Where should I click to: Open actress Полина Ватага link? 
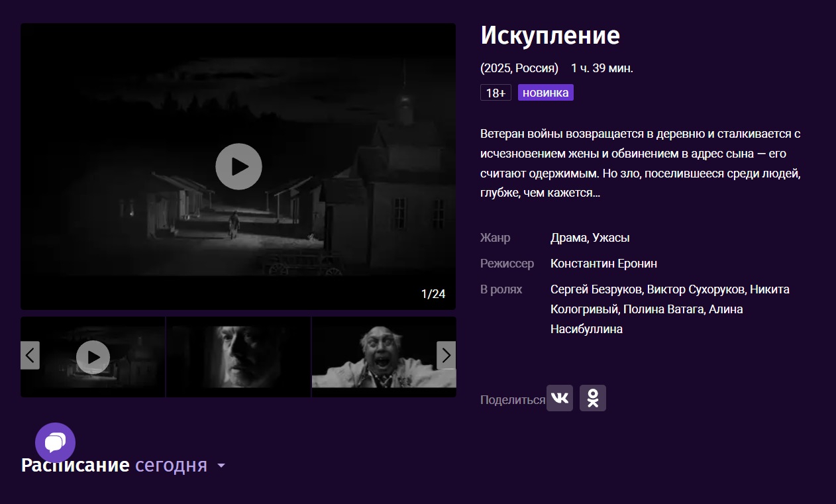click(x=663, y=309)
